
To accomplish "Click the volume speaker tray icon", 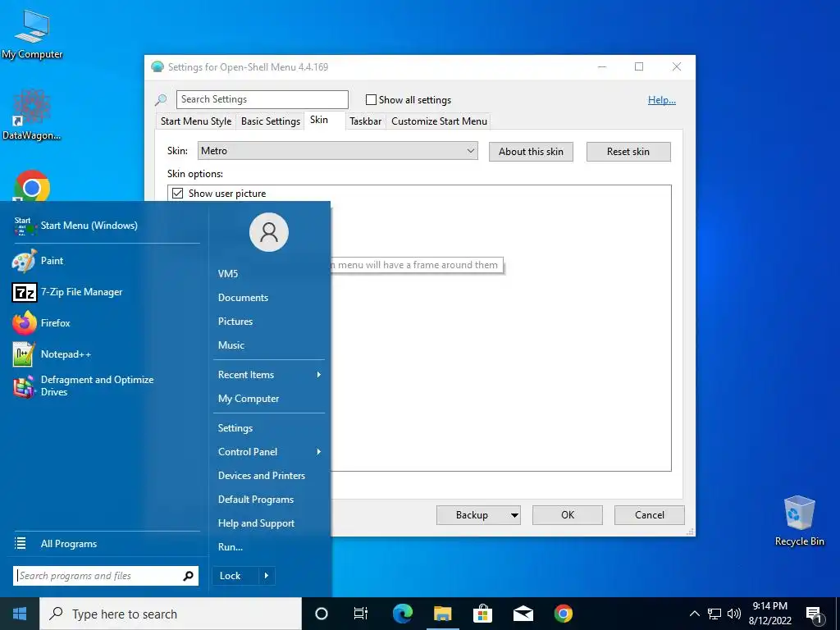I will 734,614.
